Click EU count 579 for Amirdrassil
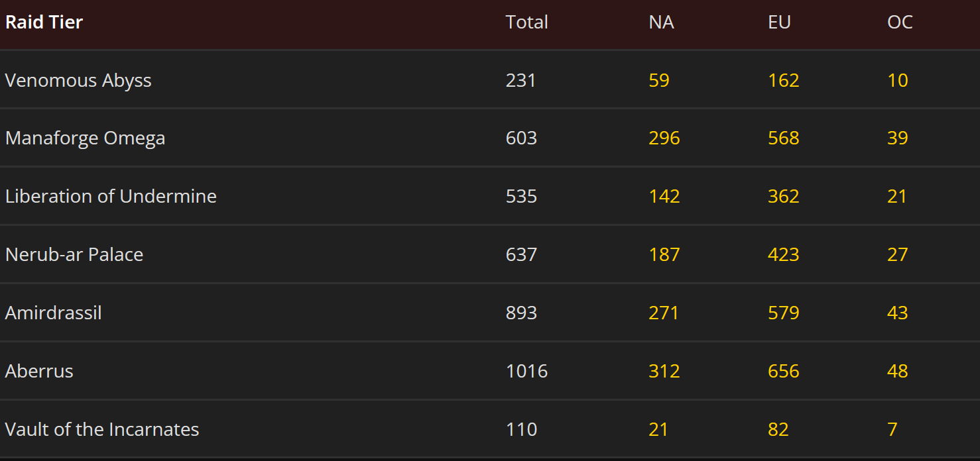The height and width of the screenshot is (461, 980). (x=784, y=313)
